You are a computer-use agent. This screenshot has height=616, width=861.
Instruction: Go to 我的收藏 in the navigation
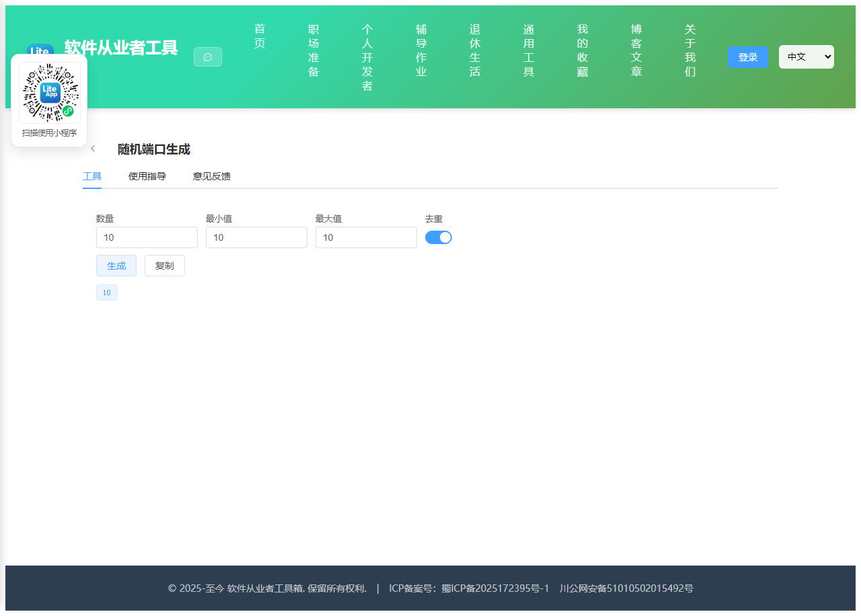click(x=583, y=50)
